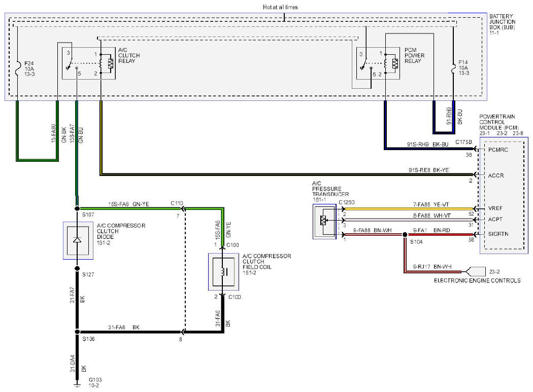This screenshot has height=392, width=533.
Task: Click the "Hot at all times" label
Action: pyautogui.click(x=280, y=7)
